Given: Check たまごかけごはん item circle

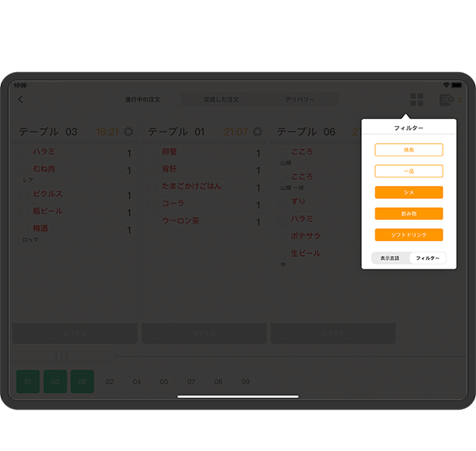Looking at the screenshot, I should (x=152, y=187).
